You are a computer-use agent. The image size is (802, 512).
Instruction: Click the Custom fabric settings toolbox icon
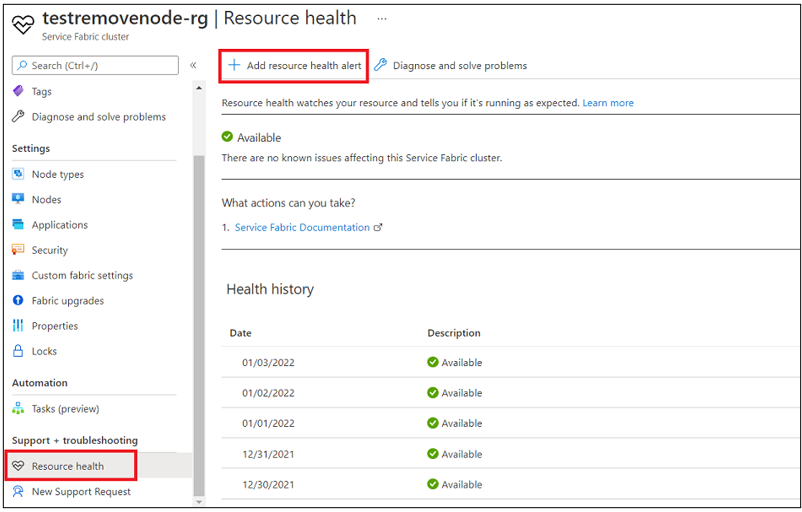point(18,275)
